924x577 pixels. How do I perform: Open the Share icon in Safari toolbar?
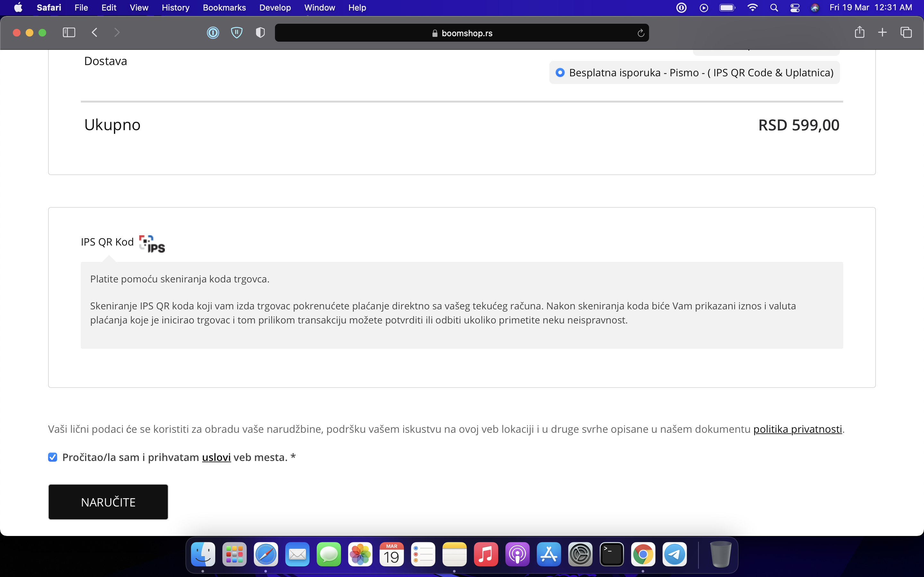pos(859,32)
